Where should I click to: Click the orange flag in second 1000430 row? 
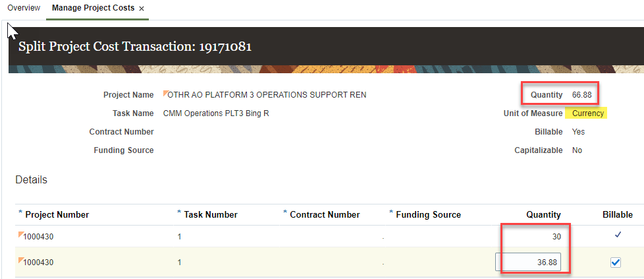tap(21, 259)
